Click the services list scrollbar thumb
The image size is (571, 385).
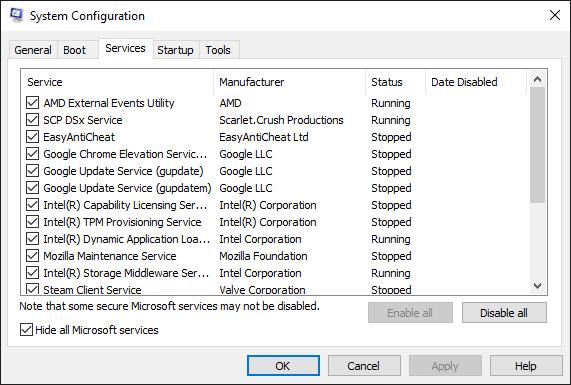tap(537, 145)
